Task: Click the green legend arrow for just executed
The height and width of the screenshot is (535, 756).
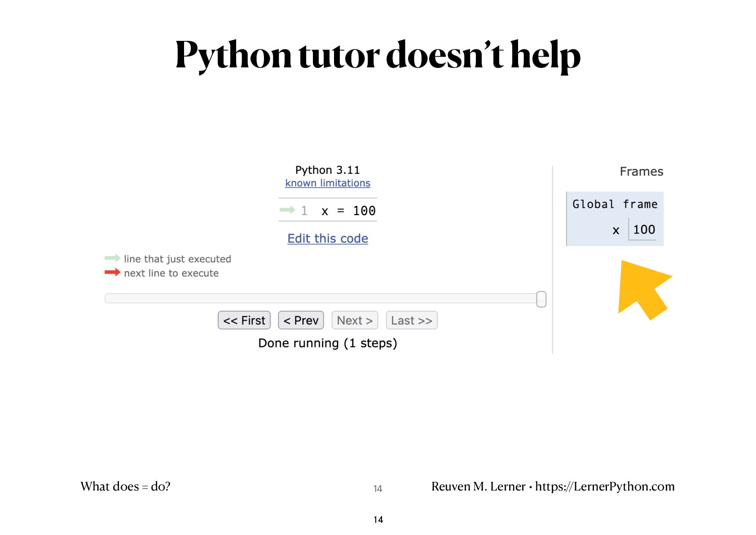Action: (112, 258)
